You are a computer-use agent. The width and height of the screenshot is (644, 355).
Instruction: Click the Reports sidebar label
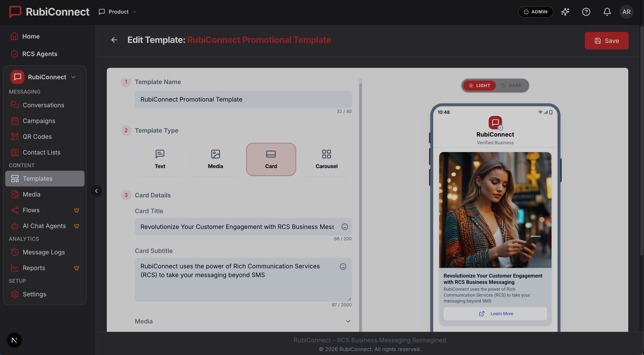coord(34,268)
